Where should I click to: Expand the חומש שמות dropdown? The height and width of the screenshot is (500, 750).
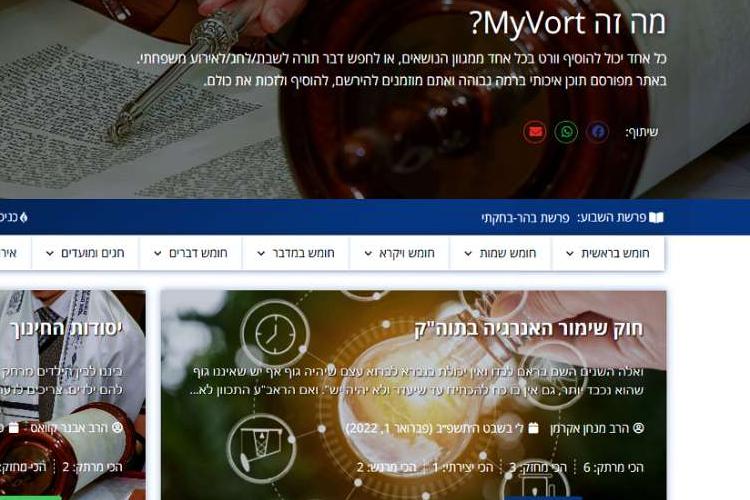tap(500, 253)
